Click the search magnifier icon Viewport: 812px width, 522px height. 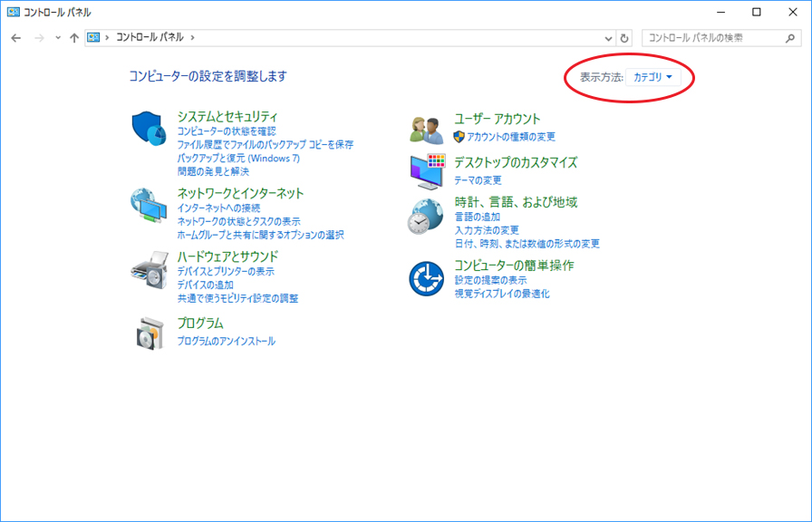tap(789, 38)
